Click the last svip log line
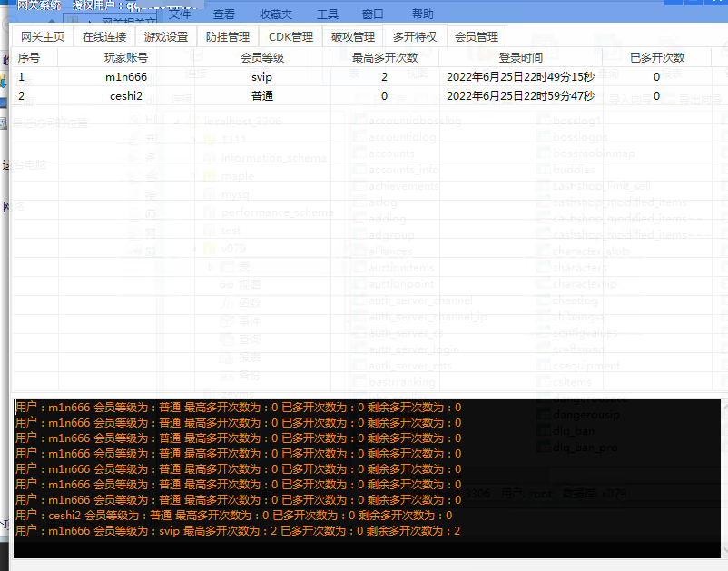Image resolution: width=728 pixels, height=571 pixels. coord(238,531)
